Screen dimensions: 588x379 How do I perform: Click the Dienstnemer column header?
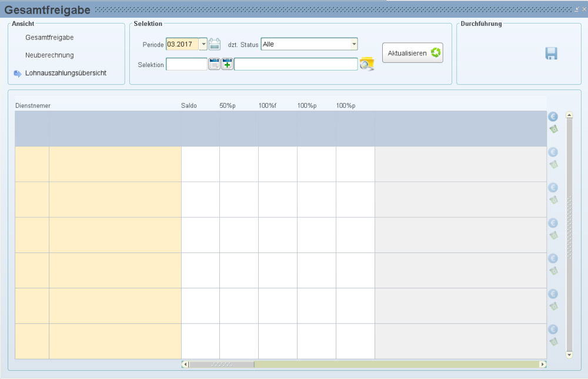32,106
